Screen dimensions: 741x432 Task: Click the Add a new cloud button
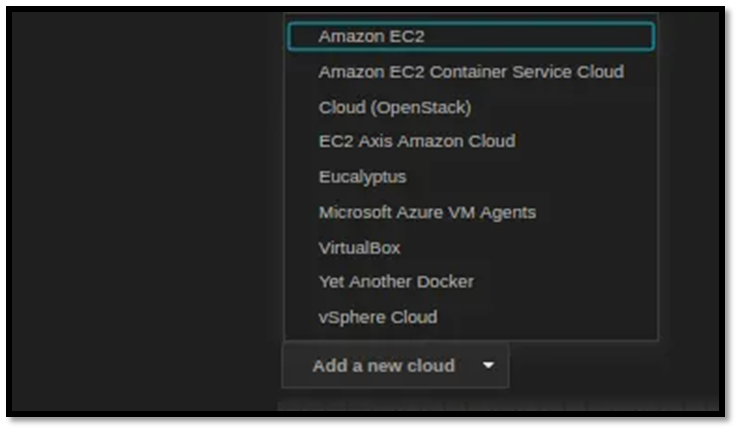click(x=395, y=366)
